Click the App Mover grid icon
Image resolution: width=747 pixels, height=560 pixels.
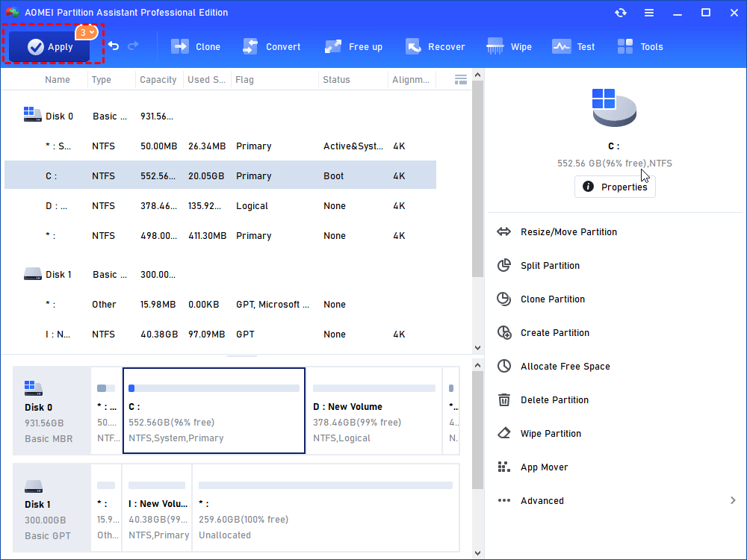[503, 467]
